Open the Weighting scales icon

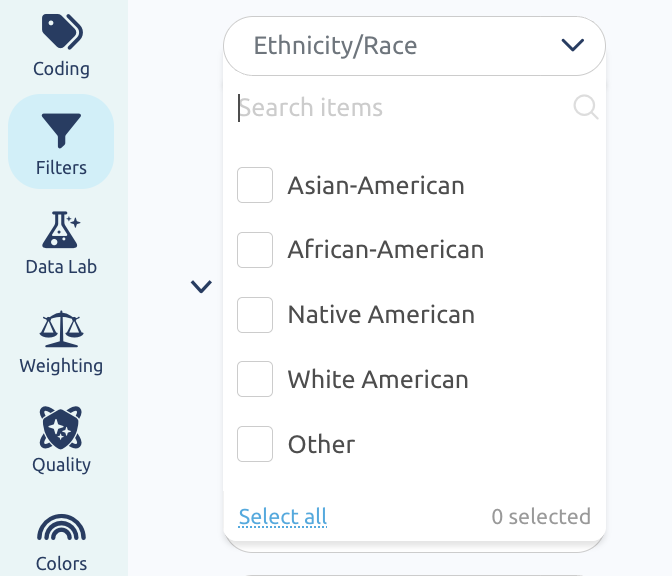click(x=61, y=329)
